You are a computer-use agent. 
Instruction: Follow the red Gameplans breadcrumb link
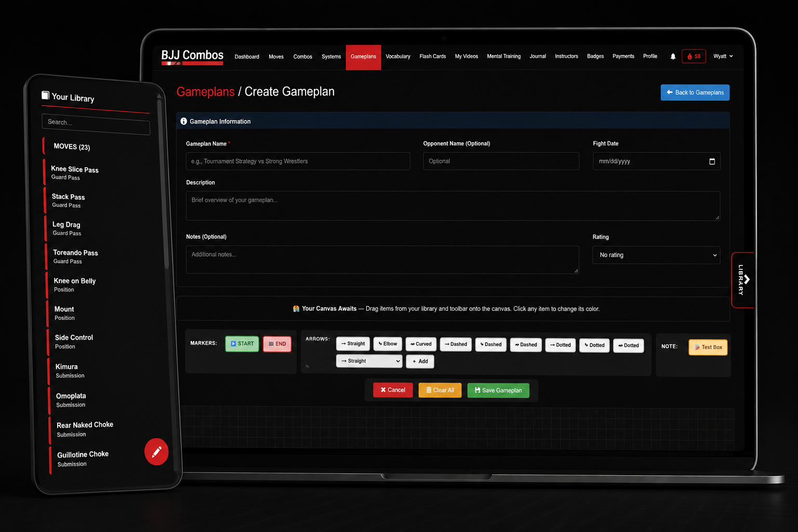tap(205, 92)
